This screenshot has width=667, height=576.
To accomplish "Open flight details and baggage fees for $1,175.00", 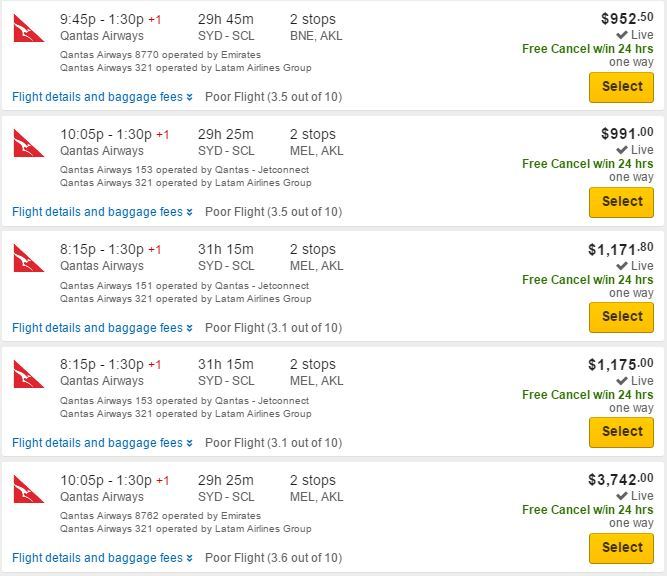I will 102,443.
